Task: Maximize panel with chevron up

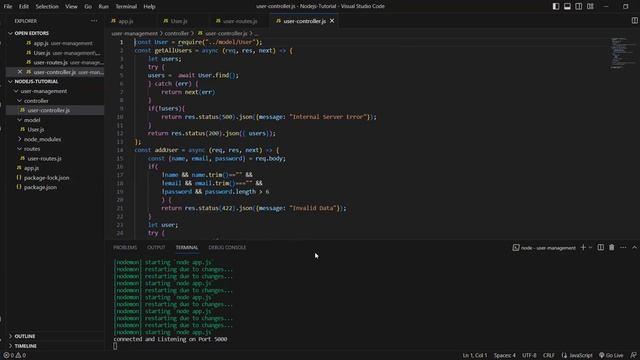Action: click(x=634, y=247)
